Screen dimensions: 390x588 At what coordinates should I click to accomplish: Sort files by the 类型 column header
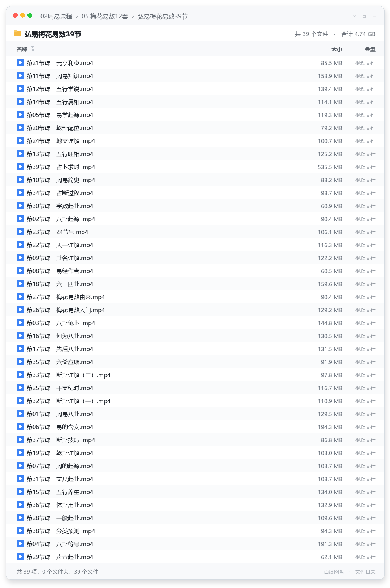point(370,49)
